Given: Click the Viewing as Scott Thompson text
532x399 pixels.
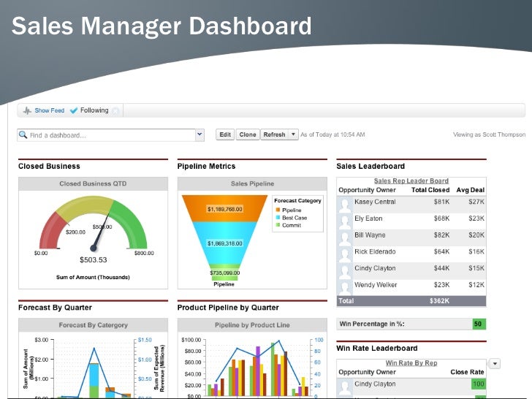Looking at the screenshot, I should click(x=490, y=134).
